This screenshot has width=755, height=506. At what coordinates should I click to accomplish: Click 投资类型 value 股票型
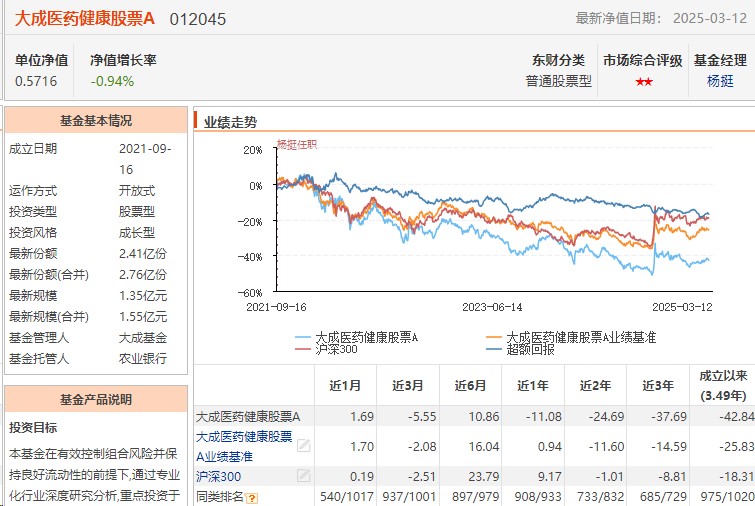click(x=137, y=211)
